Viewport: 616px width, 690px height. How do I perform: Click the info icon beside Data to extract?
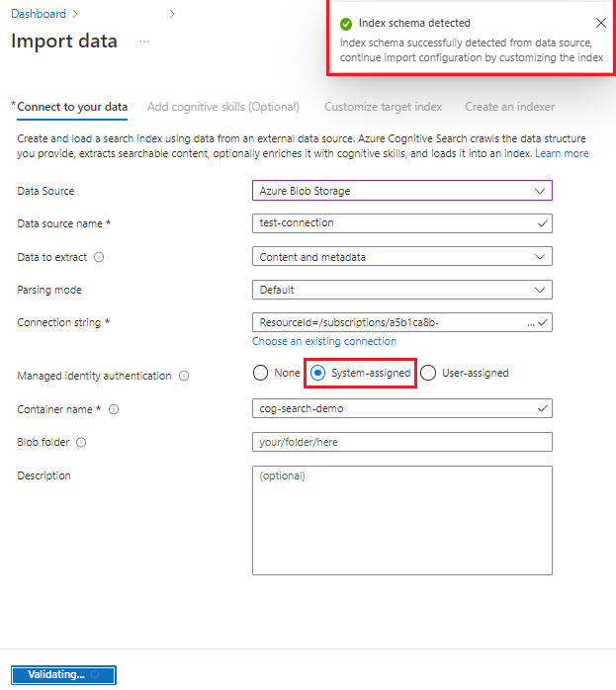pyautogui.click(x=99, y=257)
